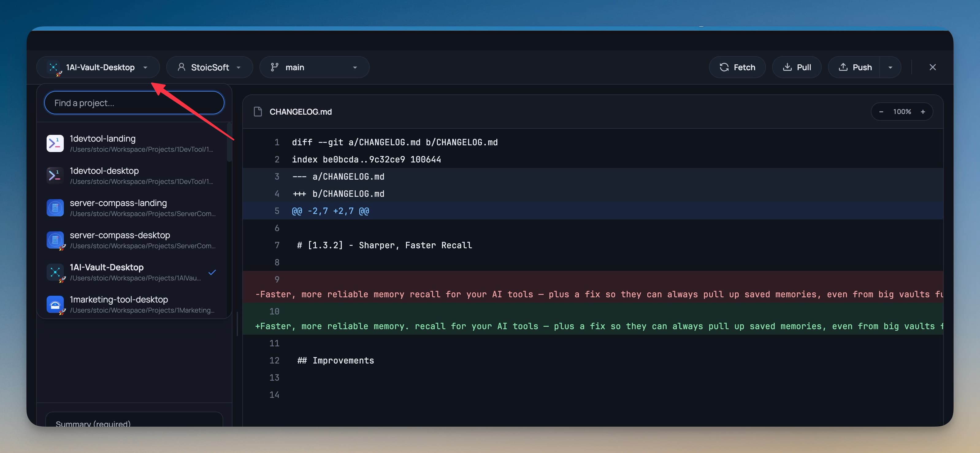Viewport: 980px width, 453px height.
Task: Open the StoicSoft account dropdown
Action: point(209,67)
